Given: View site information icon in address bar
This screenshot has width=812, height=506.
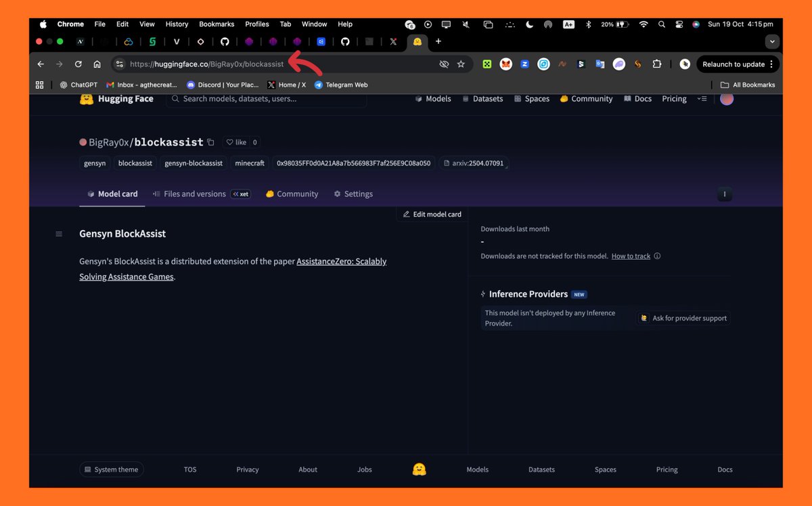Looking at the screenshot, I should 120,64.
